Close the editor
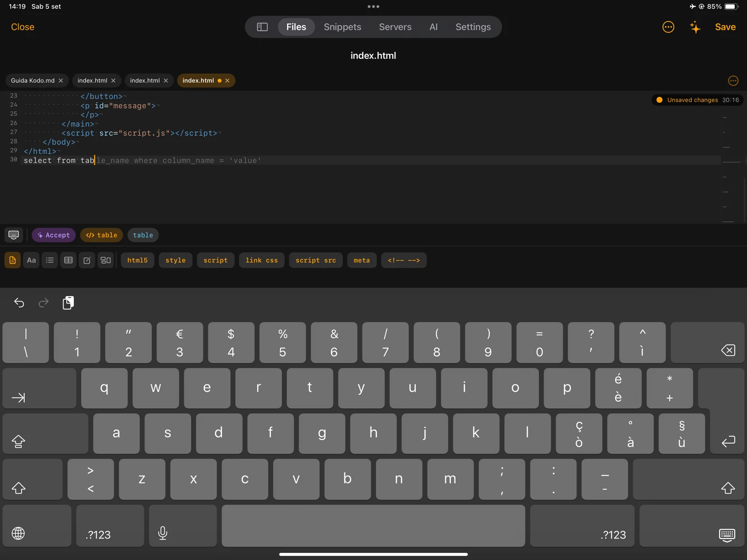The image size is (747, 560). (x=23, y=27)
